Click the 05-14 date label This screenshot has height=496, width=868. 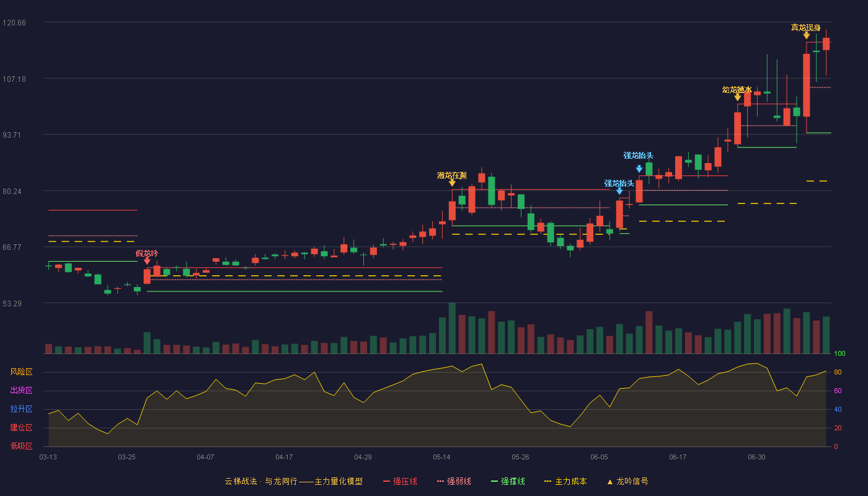pos(441,457)
